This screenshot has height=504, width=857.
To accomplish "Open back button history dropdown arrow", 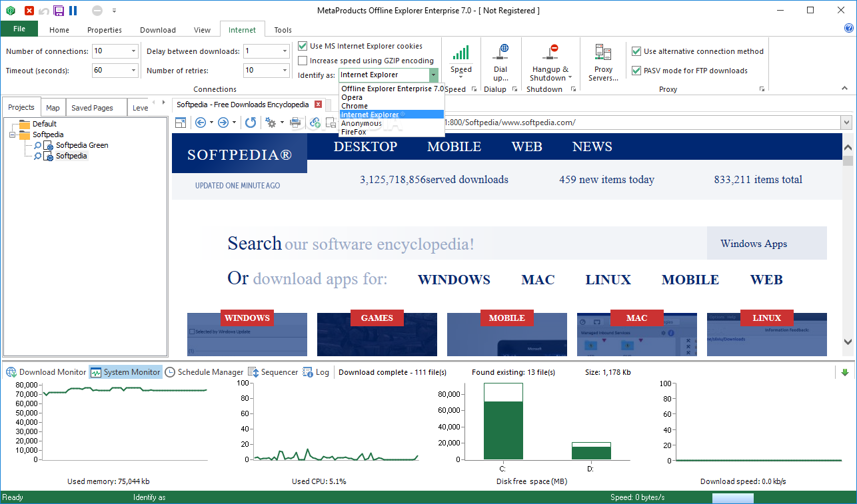I will coord(211,123).
